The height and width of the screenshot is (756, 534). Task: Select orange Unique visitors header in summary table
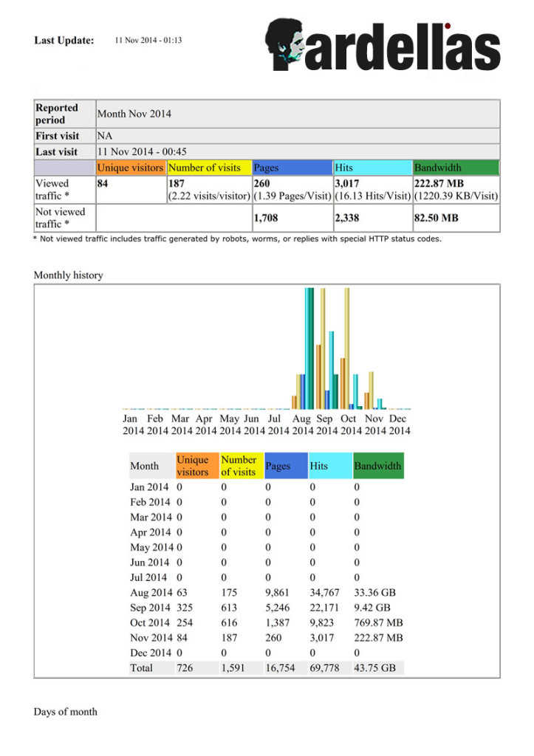tap(131, 168)
